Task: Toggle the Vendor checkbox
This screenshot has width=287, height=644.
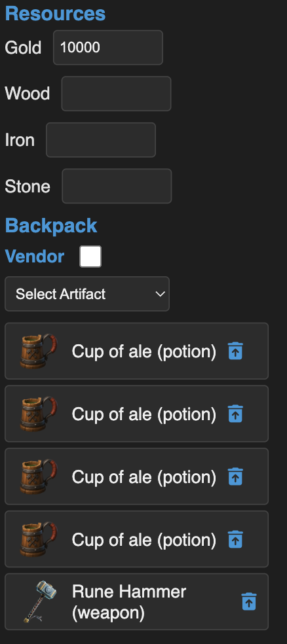Action: [90, 257]
